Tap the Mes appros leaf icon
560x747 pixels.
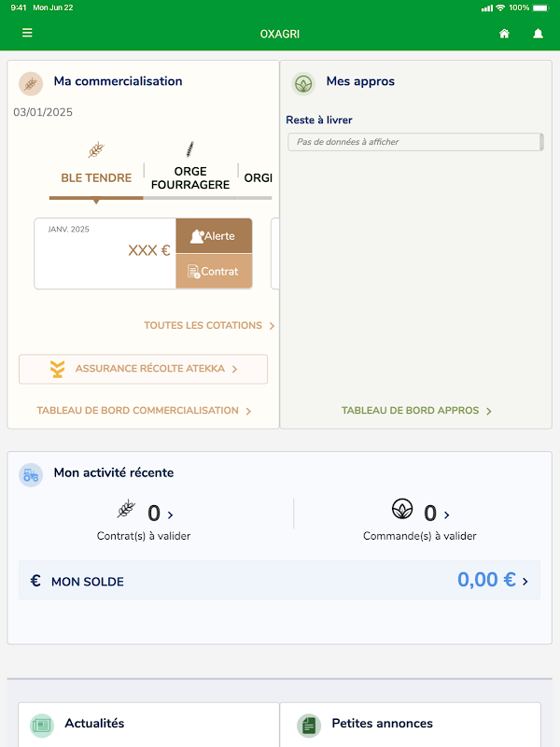click(303, 84)
